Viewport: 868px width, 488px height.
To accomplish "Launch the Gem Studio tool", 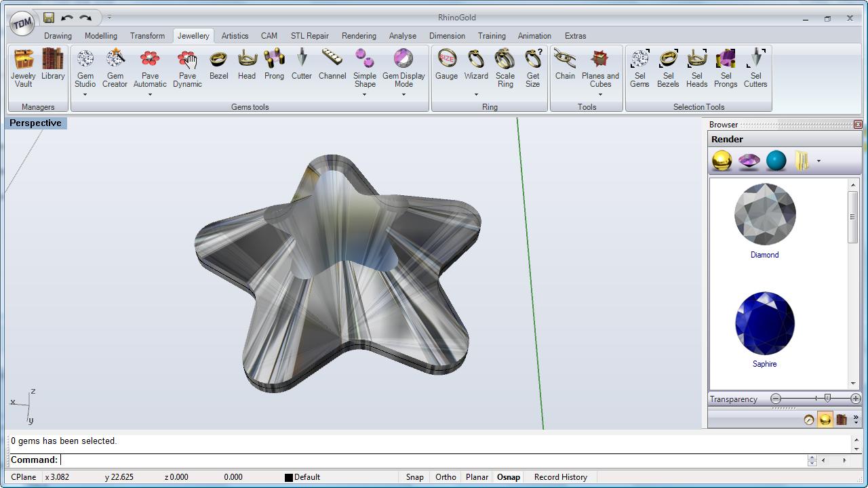I will 85,68.
